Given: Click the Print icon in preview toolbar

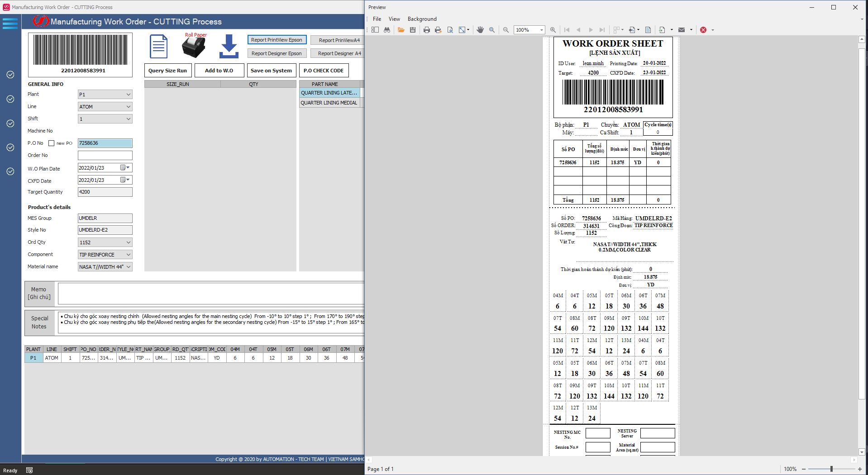Looking at the screenshot, I should click(x=426, y=30).
